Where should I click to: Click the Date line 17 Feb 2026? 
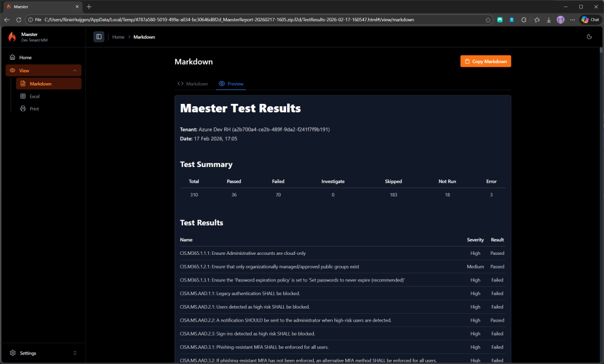point(208,139)
